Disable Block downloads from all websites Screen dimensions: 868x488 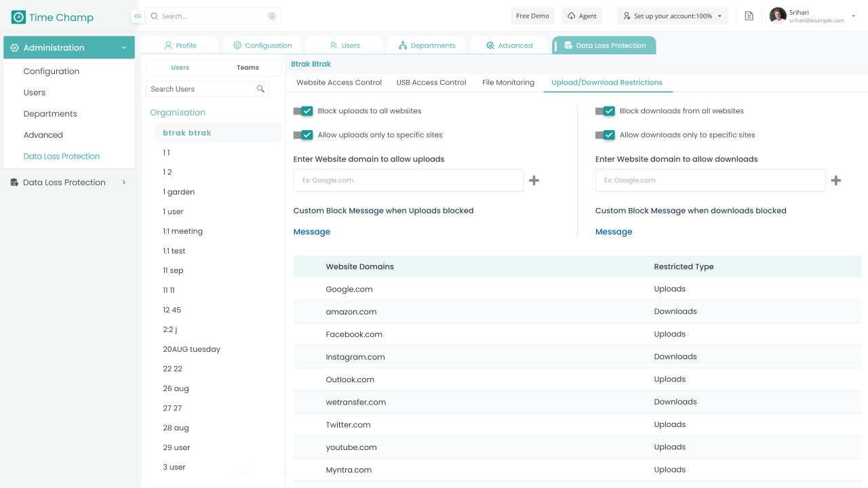point(605,111)
